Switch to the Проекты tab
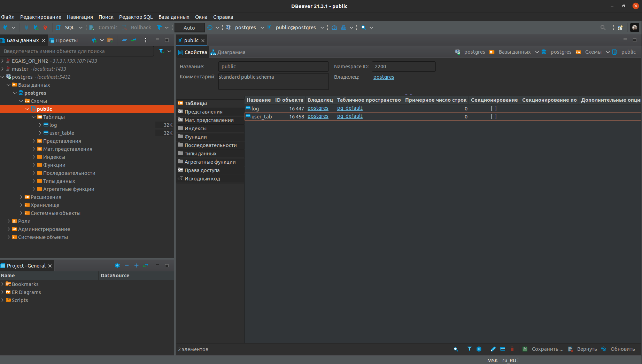The width and height of the screenshot is (642, 364). click(64, 40)
